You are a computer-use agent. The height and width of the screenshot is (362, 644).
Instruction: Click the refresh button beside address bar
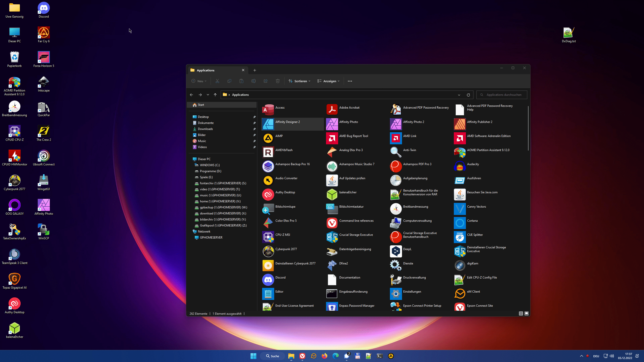[x=468, y=95]
